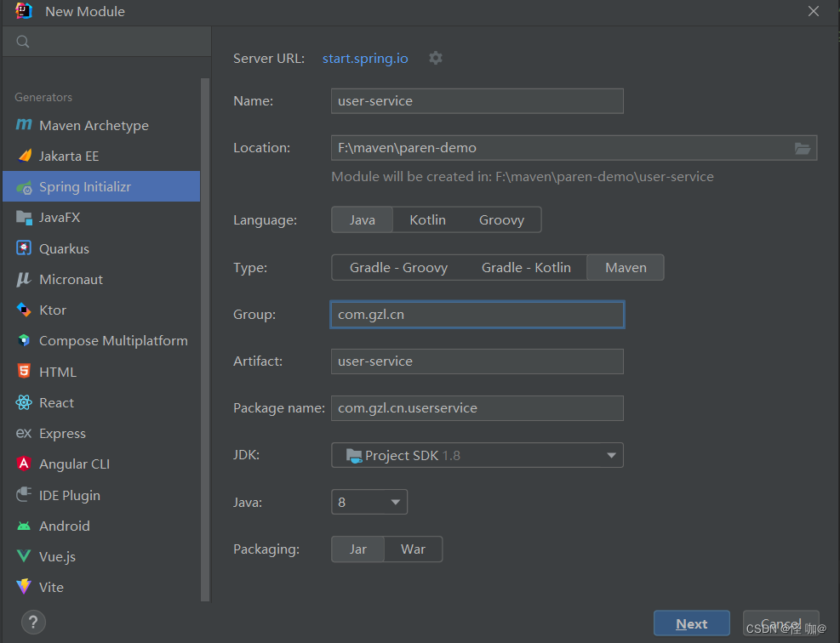This screenshot has height=643, width=840.
Task: Open the JDK Project SDK dropdown
Action: 477,455
